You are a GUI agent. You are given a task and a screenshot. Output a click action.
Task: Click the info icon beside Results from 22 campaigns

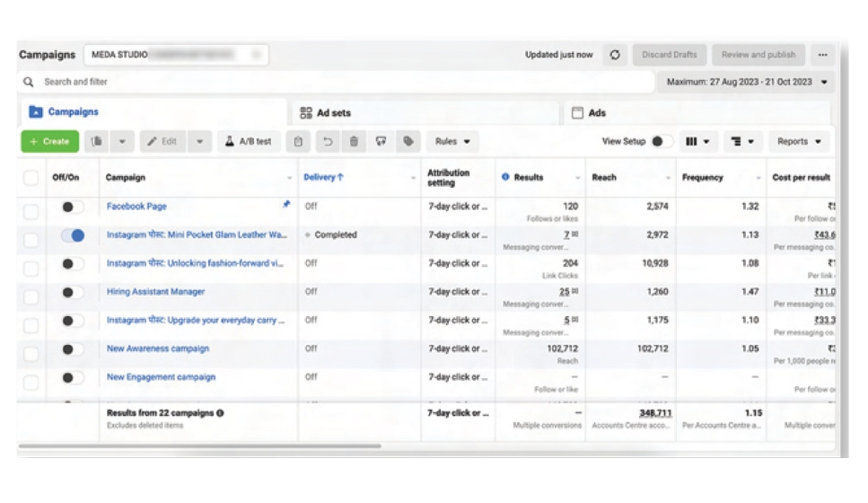[220, 413]
